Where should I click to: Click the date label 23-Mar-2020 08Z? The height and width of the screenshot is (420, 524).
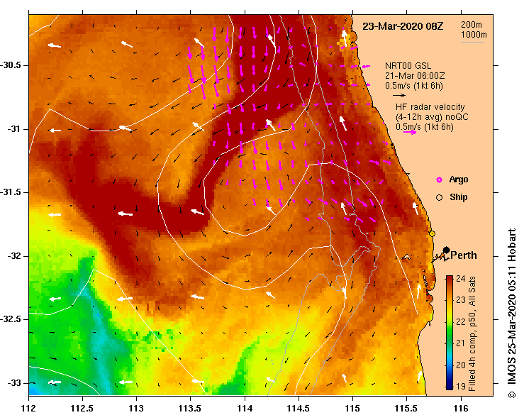click(403, 26)
